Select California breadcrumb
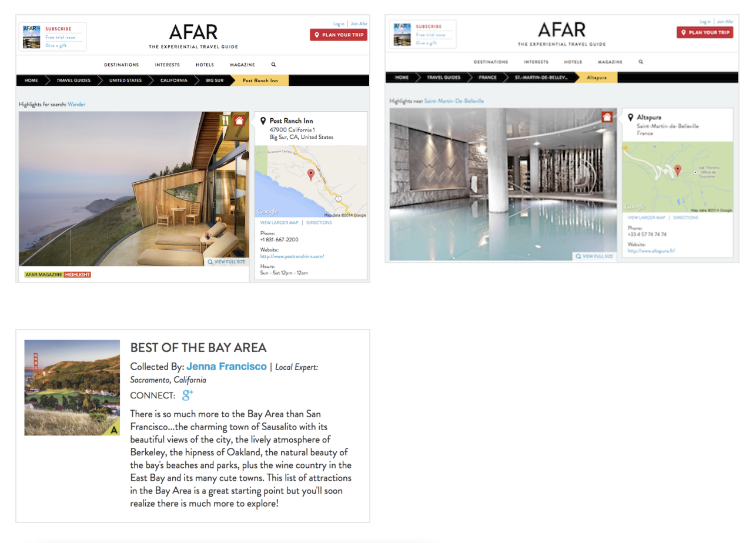The width and height of the screenshot is (756, 543). 174,81
